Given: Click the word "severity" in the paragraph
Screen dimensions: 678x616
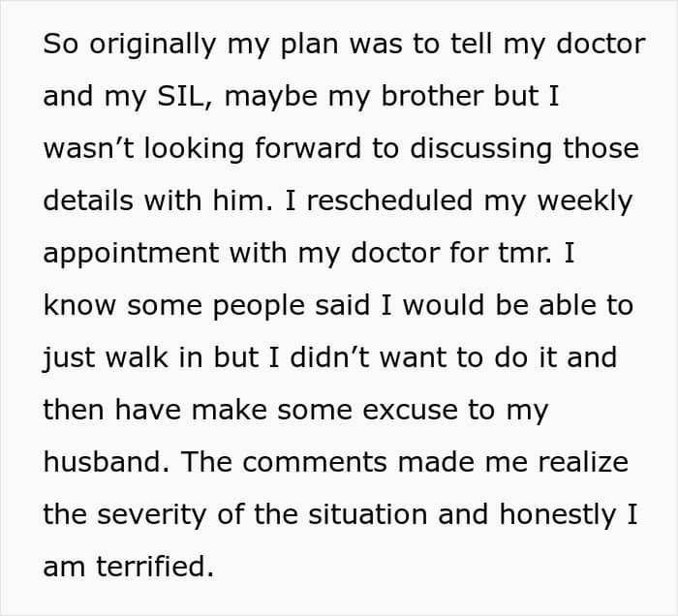Looking at the screenshot, I should pyautogui.click(x=151, y=515).
